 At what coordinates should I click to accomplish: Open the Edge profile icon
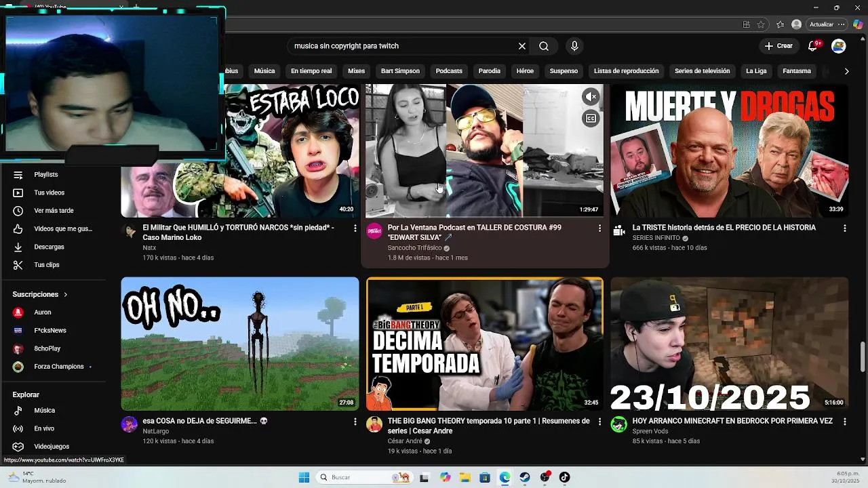[x=796, y=24]
